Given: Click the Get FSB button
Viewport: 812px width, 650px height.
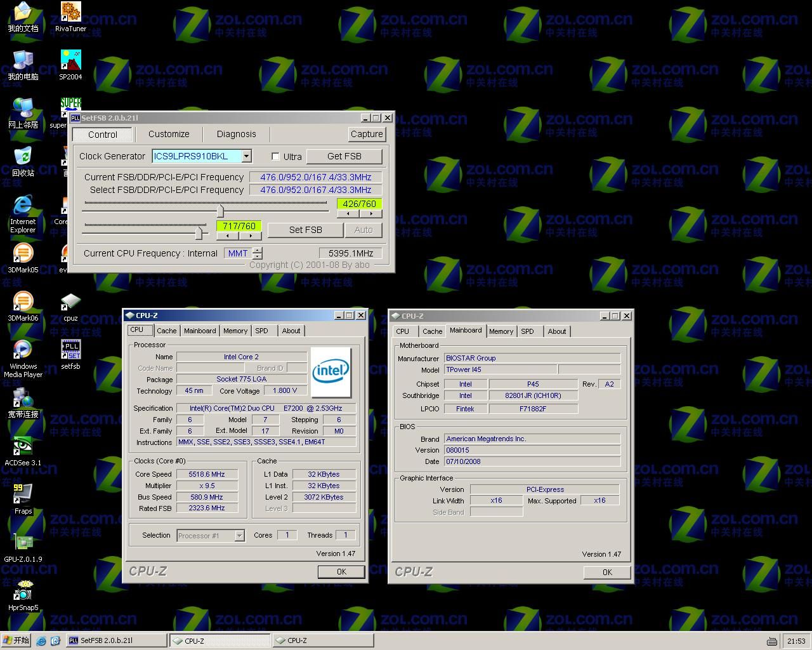Looking at the screenshot, I should click(x=344, y=156).
